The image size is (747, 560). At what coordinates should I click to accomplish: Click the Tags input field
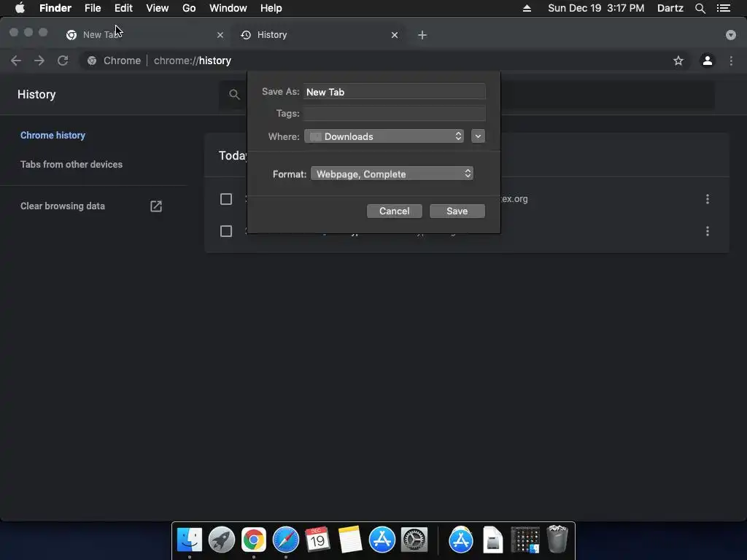395,113
